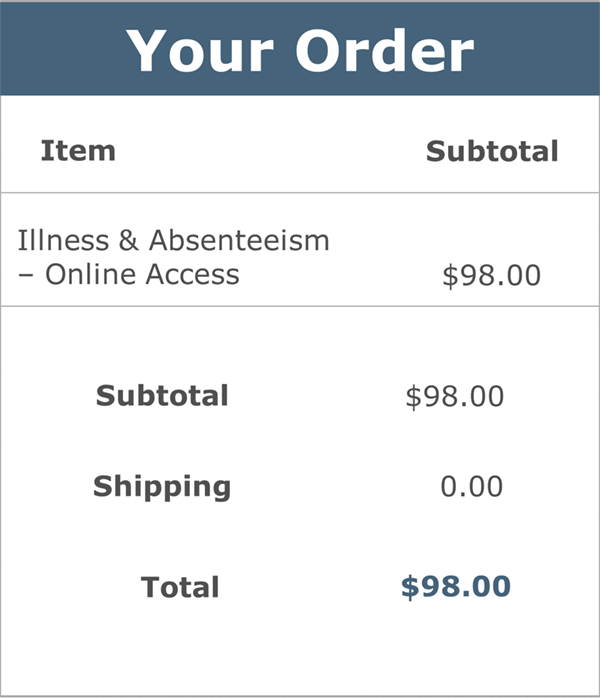Image resolution: width=600 pixels, height=698 pixels.
Task: Select the "Item" column header
Action: click(78, 151)
